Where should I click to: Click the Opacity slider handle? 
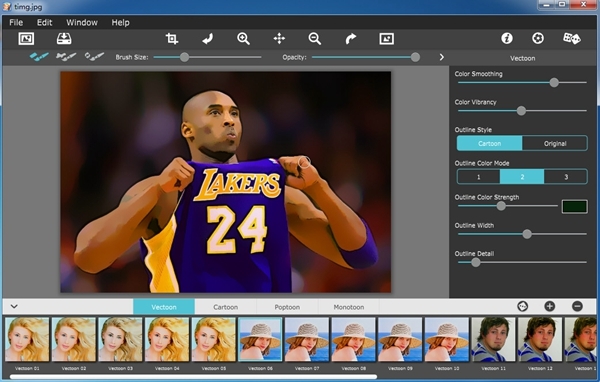click(415, 57)
